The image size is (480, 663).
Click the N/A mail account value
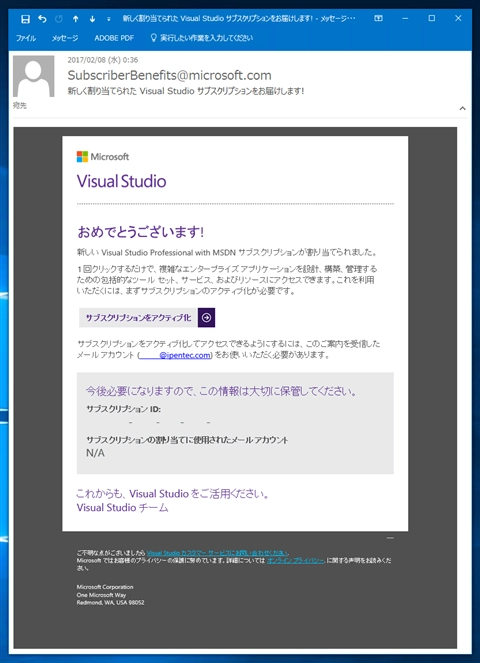(x=95, y=453)
